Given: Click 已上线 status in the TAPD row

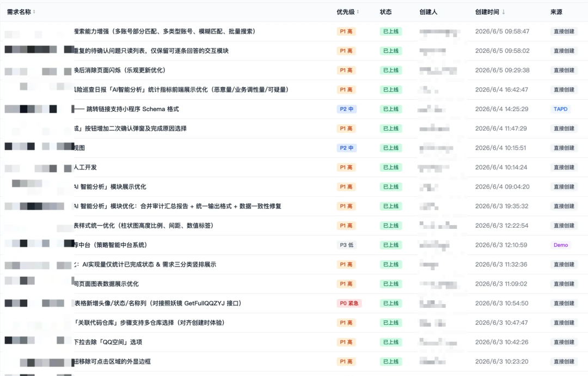Looking at the screenshot, I should click(x=391, y=109).
